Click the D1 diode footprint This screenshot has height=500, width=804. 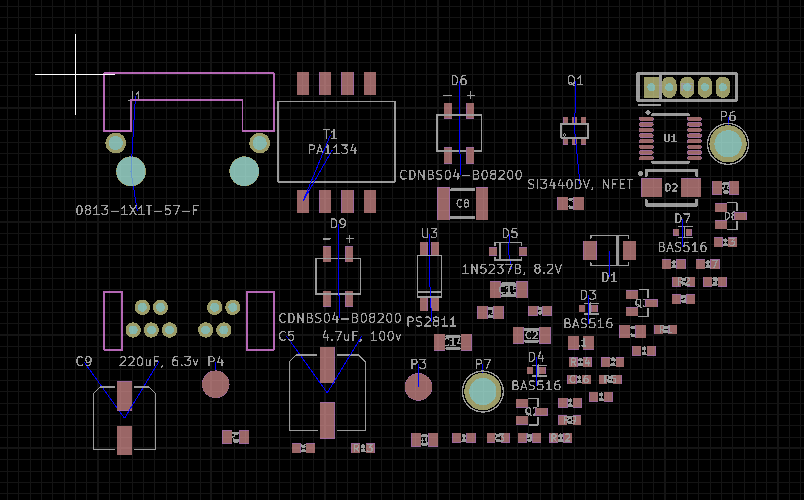coord(609,250)
